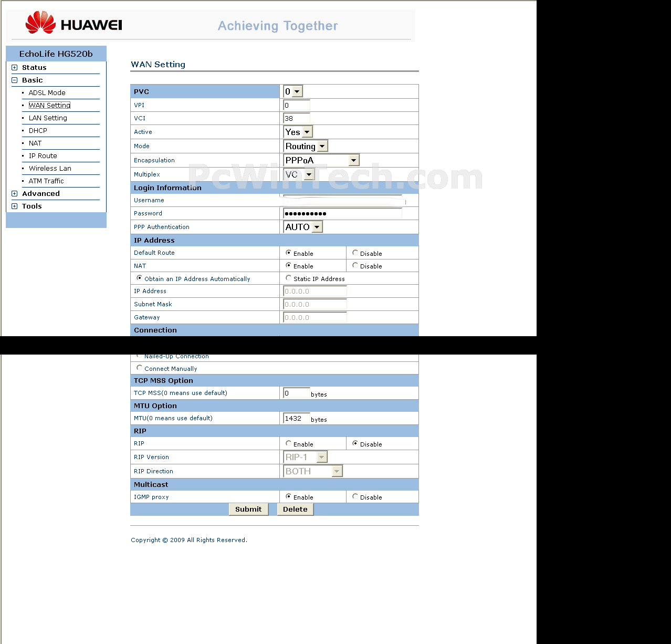This screenshot has width=671, height=644.
Task: Open the Multiplex dropdown showing VC
Action: pos(299,174)
